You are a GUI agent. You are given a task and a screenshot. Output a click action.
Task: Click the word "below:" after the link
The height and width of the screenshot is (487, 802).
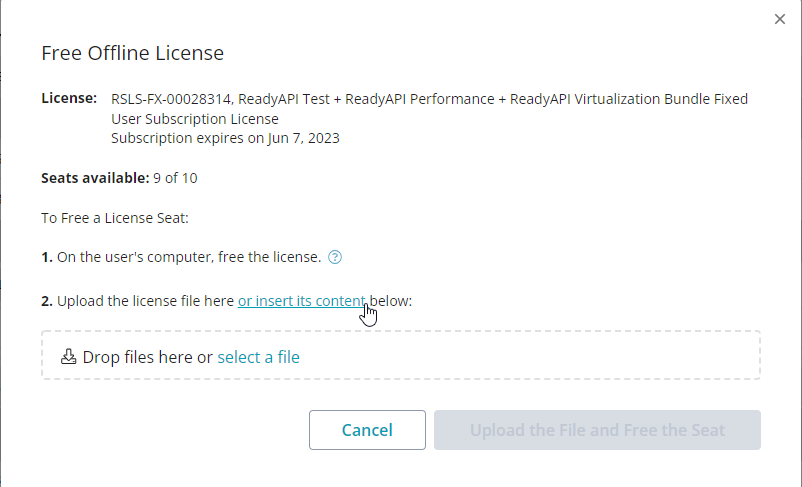click(391, 301)
